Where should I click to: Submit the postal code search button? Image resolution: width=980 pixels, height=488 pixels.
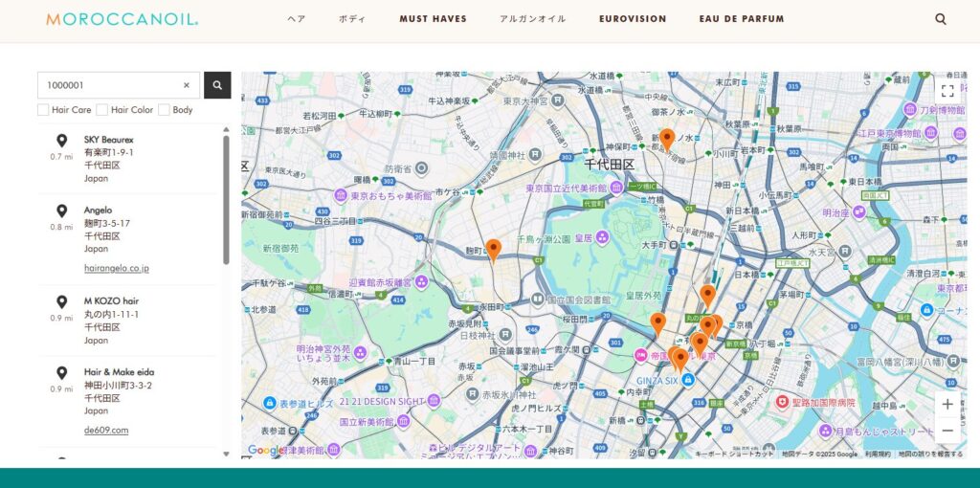[x=217, y=85]
